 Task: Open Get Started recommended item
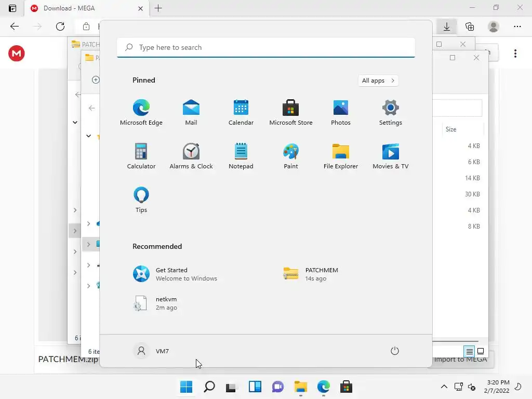[176, 274]
